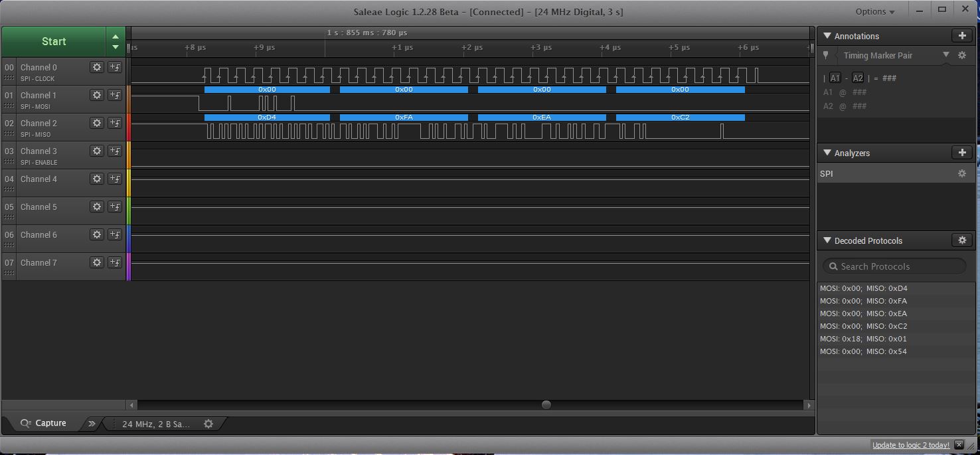Select the SPI analyzer entry
This screenshot has height=455, width=980.
tap(896, 173)
